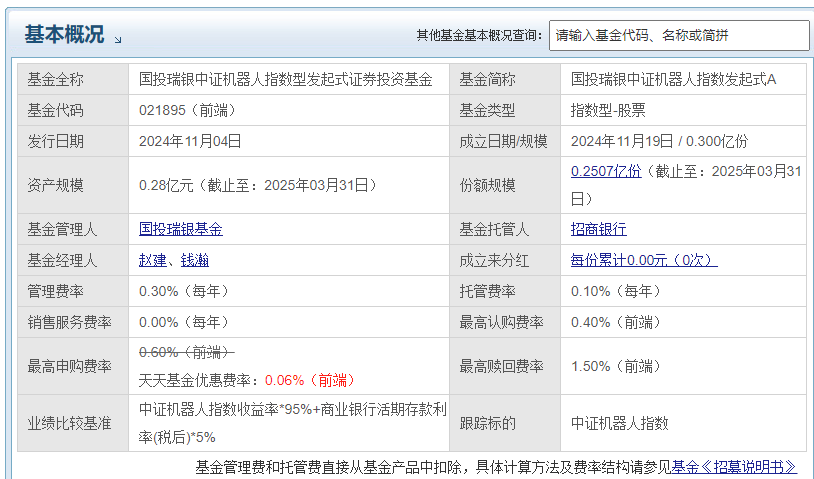Click the 托管费率 row label
This screenshot has height=479, width=814.
[487, 291]
